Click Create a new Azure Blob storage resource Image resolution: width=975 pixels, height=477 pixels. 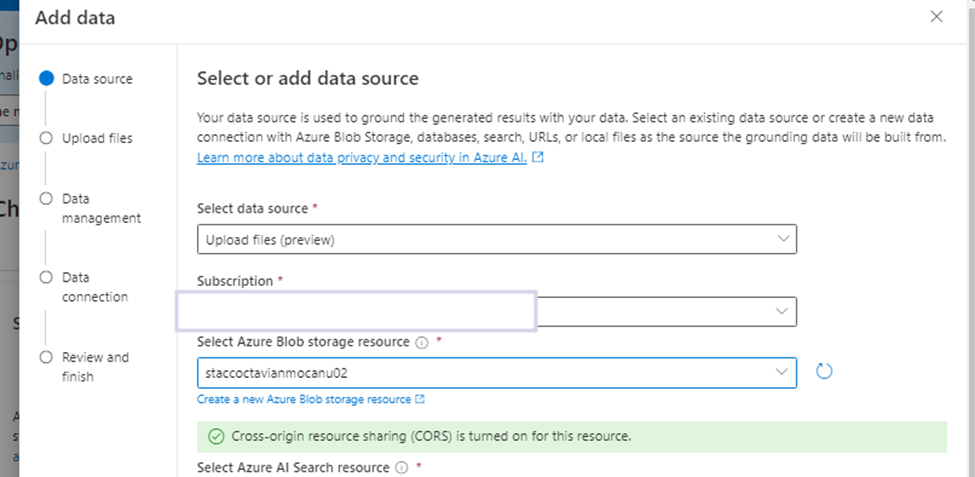304,399
